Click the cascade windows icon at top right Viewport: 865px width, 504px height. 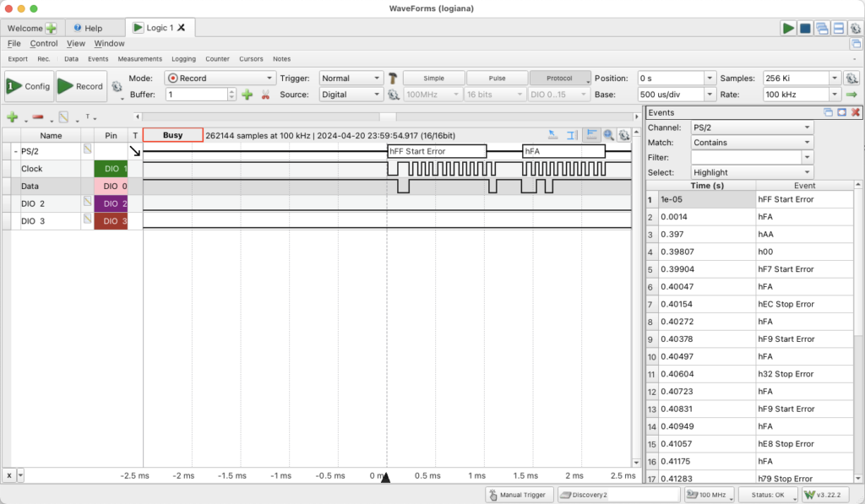(x=822, y=28)
